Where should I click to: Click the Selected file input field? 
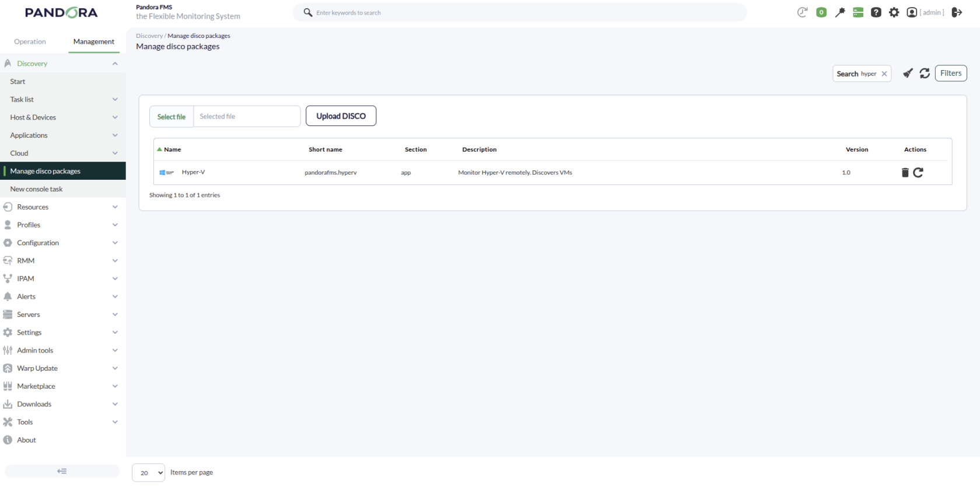[x=247, y=116]
